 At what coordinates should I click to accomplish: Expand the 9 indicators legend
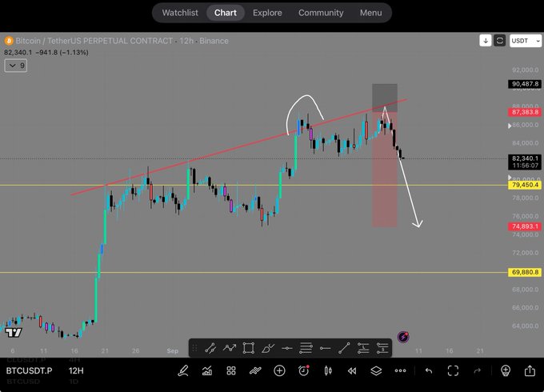click(x=16, y=66)
